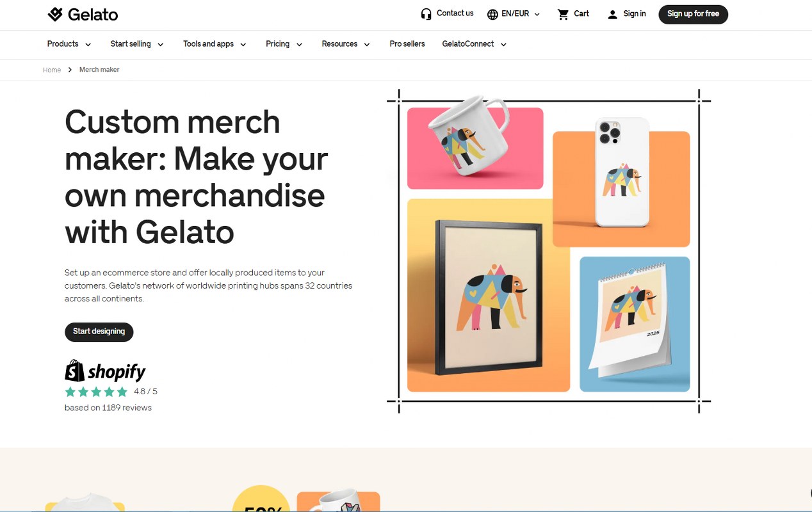Expand the Resources menu
This screenshot has height=512, width=812.
346,44
